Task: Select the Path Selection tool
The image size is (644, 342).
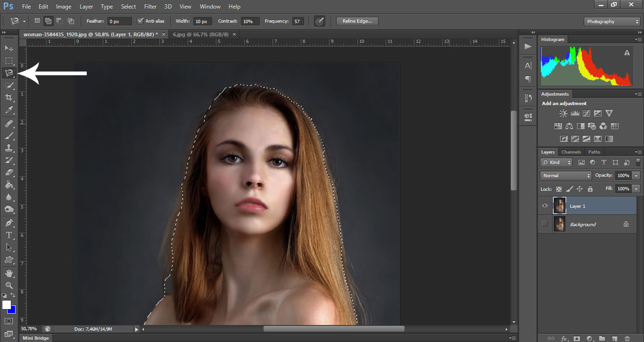Action: 9,247
